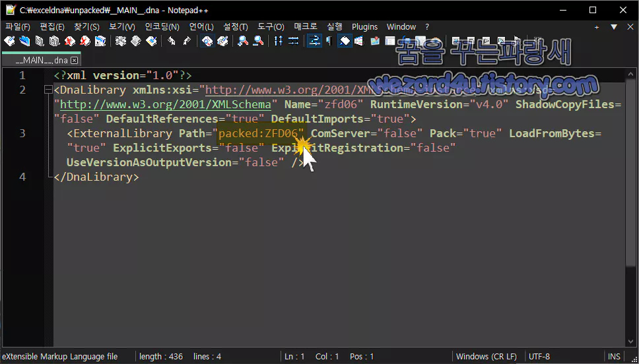Redo the last undone edit
The image size is (639, 364).
point(187,41)
